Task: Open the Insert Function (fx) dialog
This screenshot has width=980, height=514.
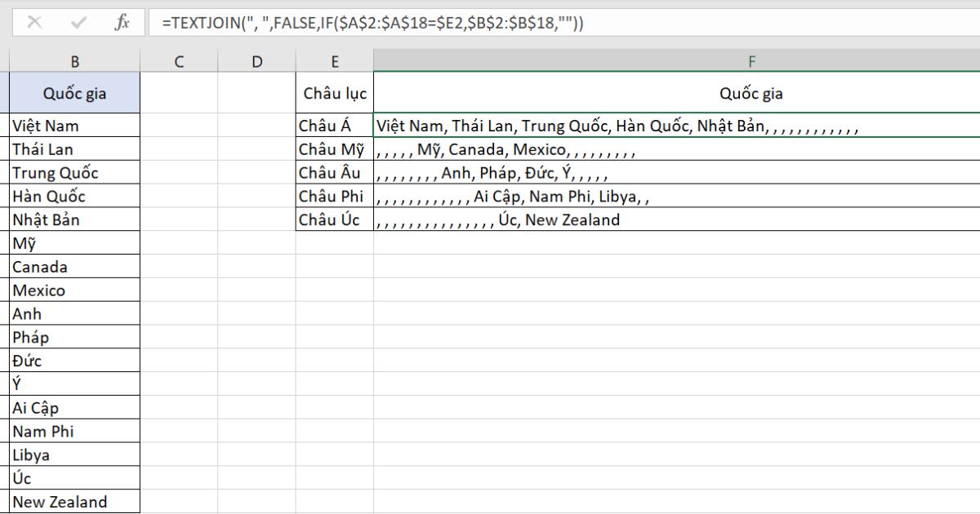Action: tap(121, 24)
